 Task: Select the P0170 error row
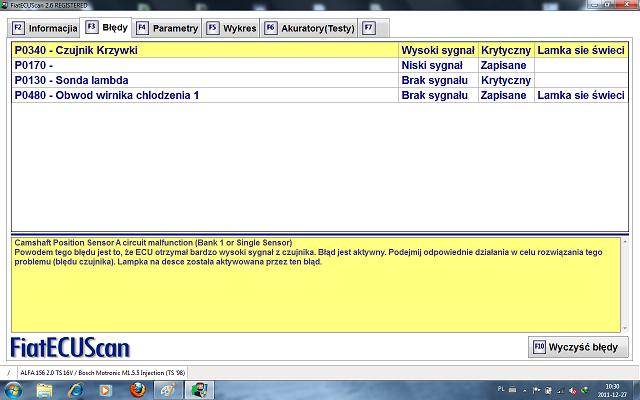click(x=320, y=65)
